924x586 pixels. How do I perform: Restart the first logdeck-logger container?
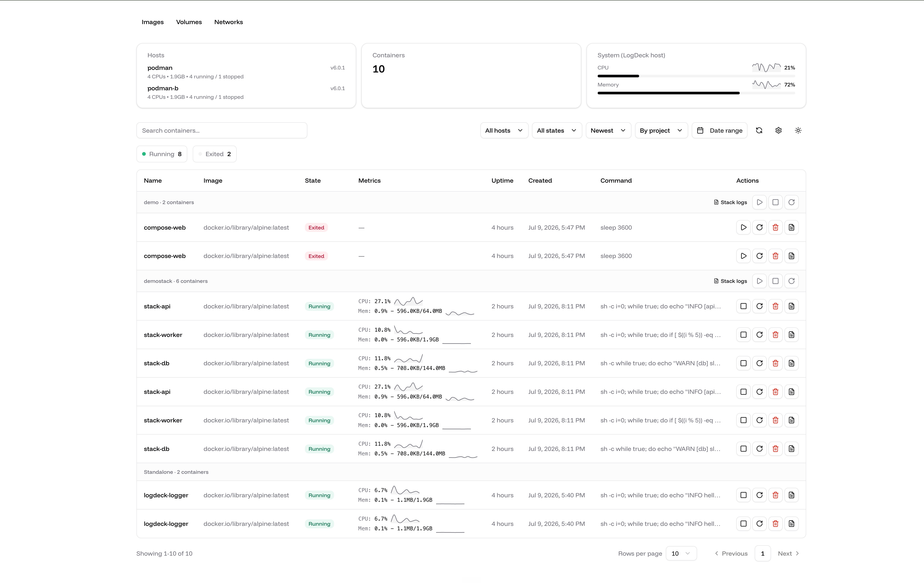pos(759,495)
